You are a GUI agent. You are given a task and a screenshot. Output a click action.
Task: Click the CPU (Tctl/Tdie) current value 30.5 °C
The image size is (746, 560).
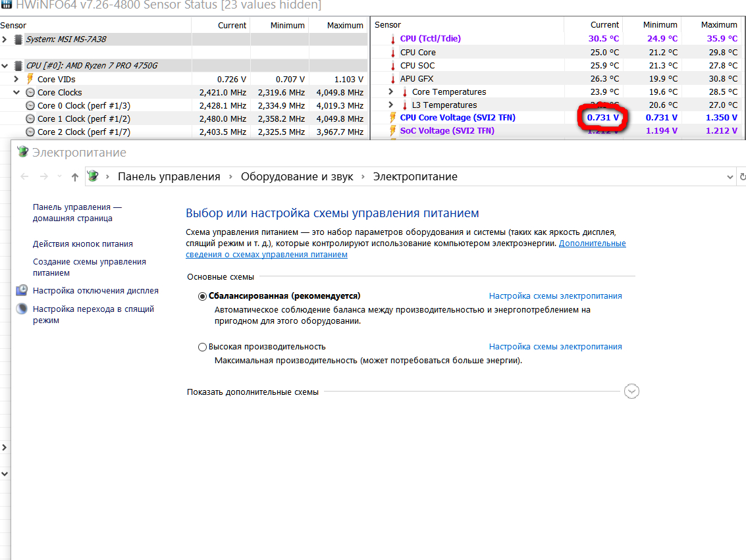pos(604,39)
